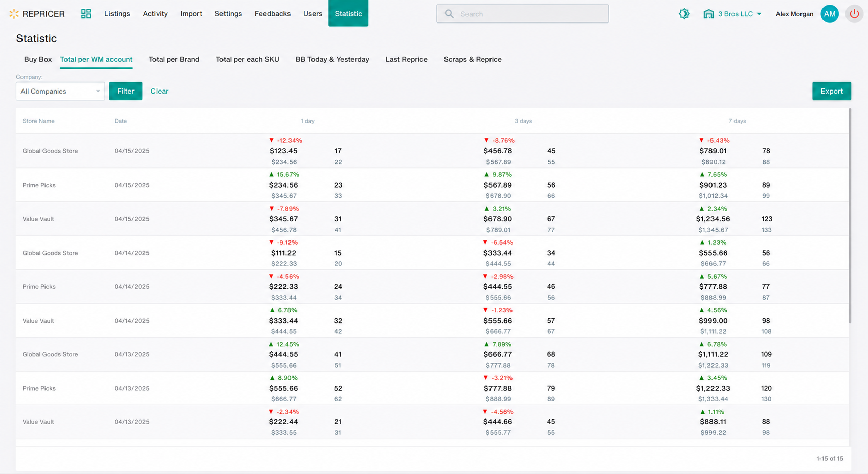Viewport: 868px width, 474px height.
Task: Open the dashboard grid icon
Action: point(86,14)
